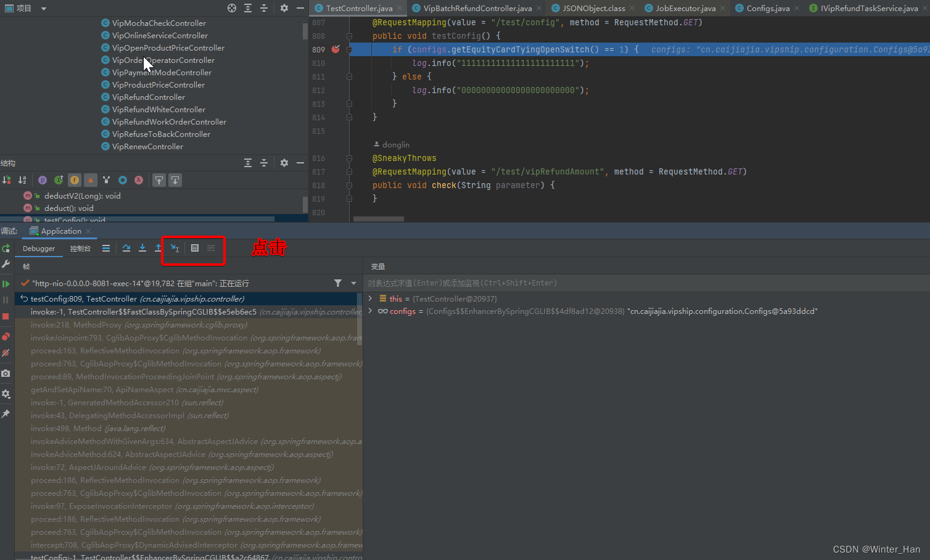The height and width of the screenshot is (560, 930).
Task: Toggle Show Lambdas pink lambda icon
Action: (139, 180)
